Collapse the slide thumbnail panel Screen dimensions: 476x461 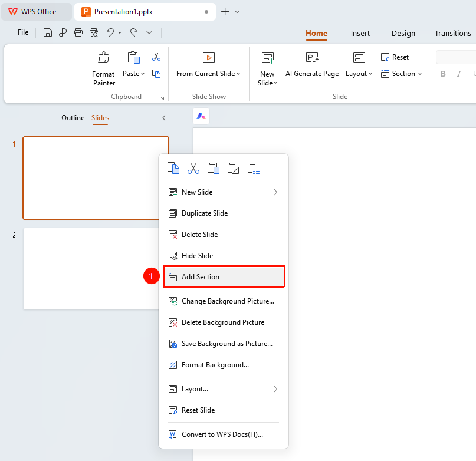coord(164,118)
